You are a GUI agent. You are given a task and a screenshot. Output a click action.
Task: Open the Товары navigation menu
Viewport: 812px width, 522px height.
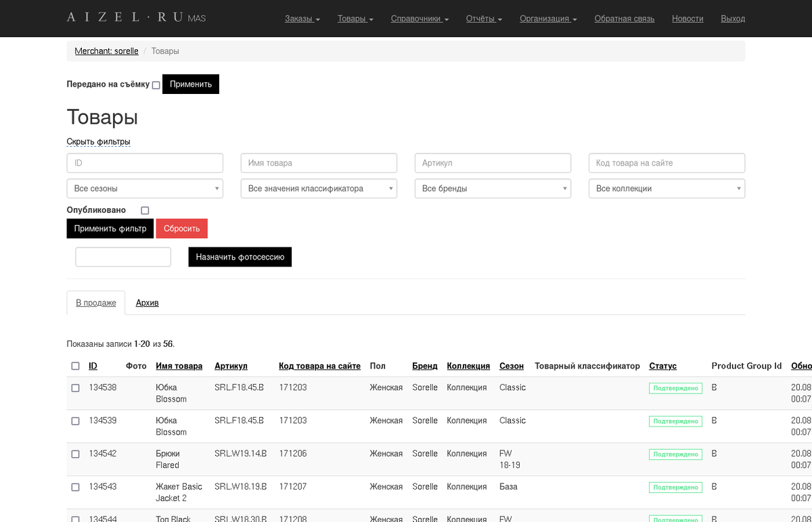(x=355, y=18)
